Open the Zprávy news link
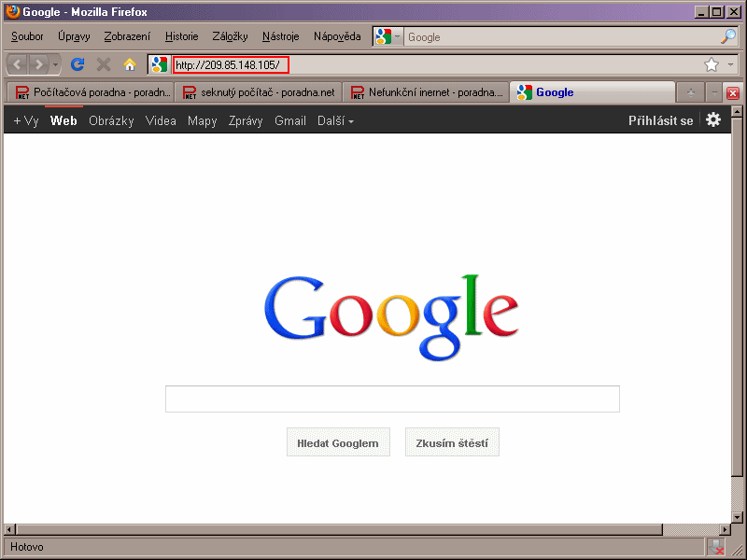This screenshot has width=747, height=560. pos(246,121)
